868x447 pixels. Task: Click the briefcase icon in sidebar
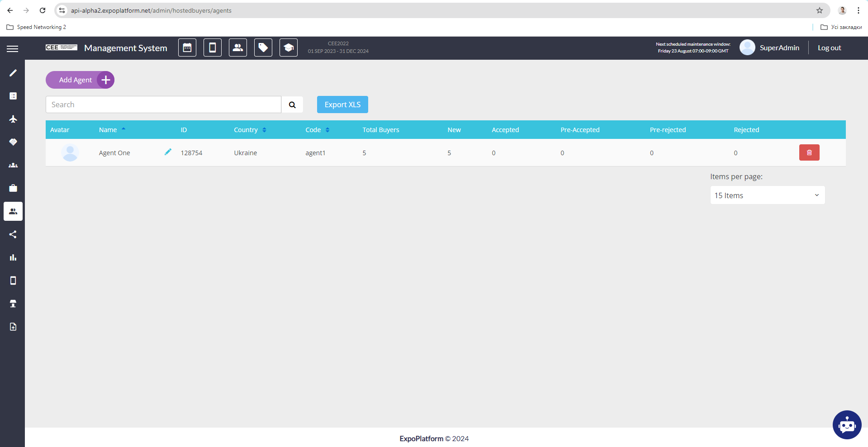[x=13, y=188]
